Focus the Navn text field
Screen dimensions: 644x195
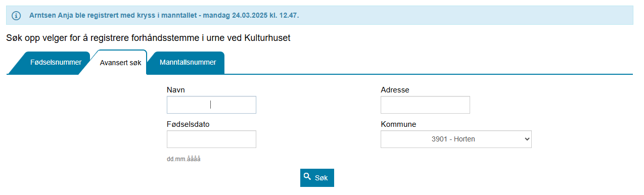(211, 105)
